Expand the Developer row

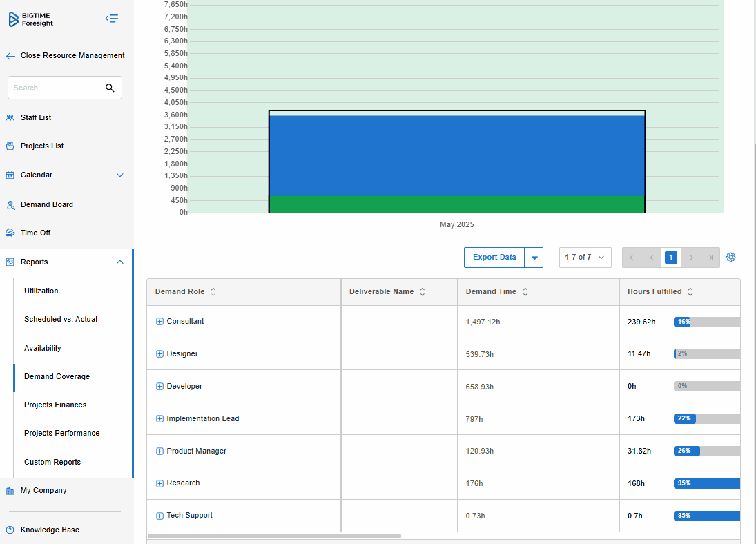[159, 387]
